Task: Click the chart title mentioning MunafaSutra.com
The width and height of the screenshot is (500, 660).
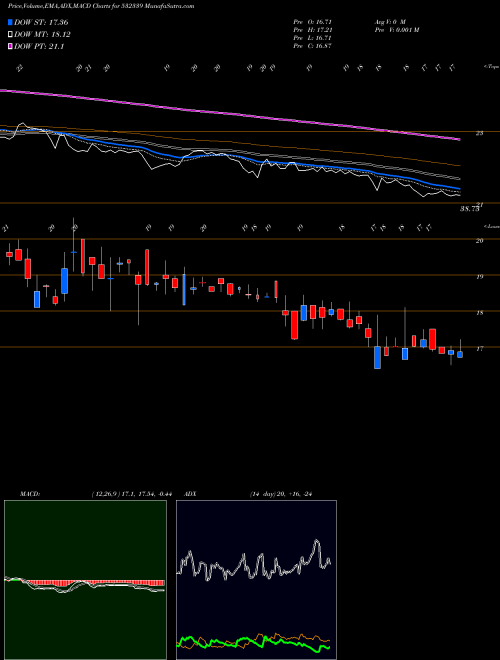Action: click(101, 7)
